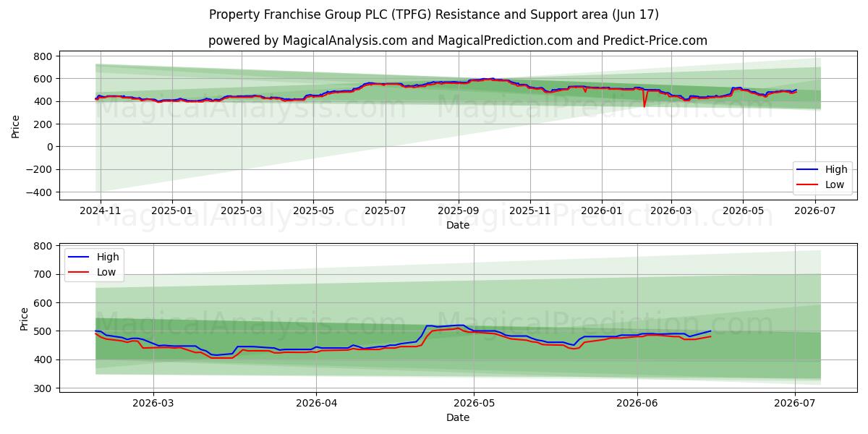Click the chart title mentioning TPFG
Image resolution: width=868 pixels, height=434 pixels.
[434, 14]
